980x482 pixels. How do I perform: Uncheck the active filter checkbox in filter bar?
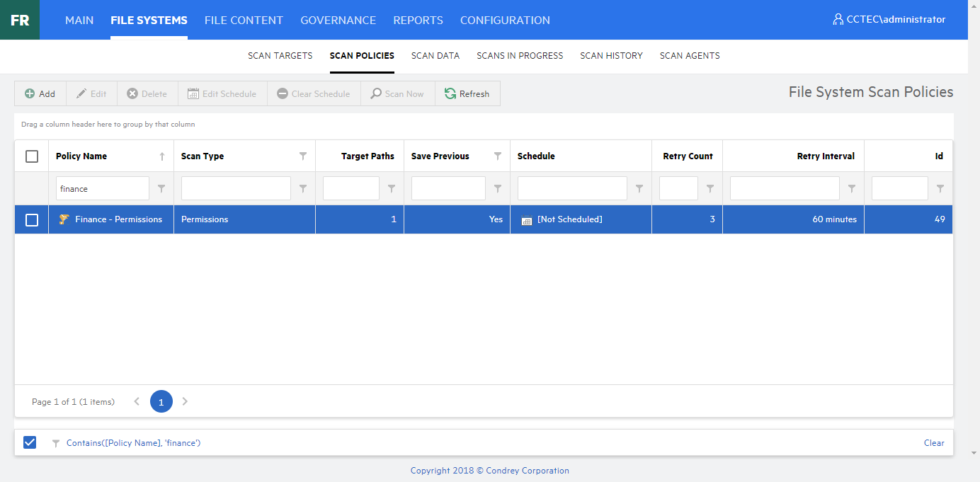click(x=30, y=442)
